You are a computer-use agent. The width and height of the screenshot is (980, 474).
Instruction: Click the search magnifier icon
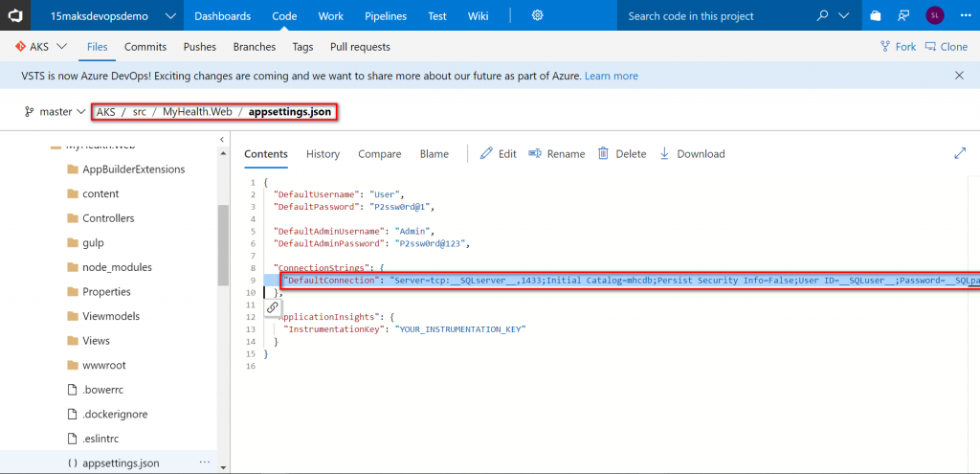click(x=823, y=15)
